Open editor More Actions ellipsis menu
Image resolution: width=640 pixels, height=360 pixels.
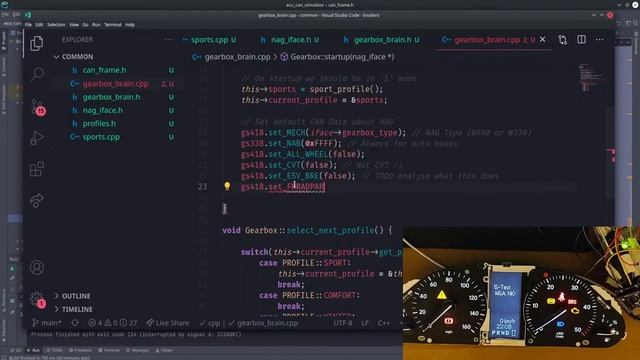[599, 40]
